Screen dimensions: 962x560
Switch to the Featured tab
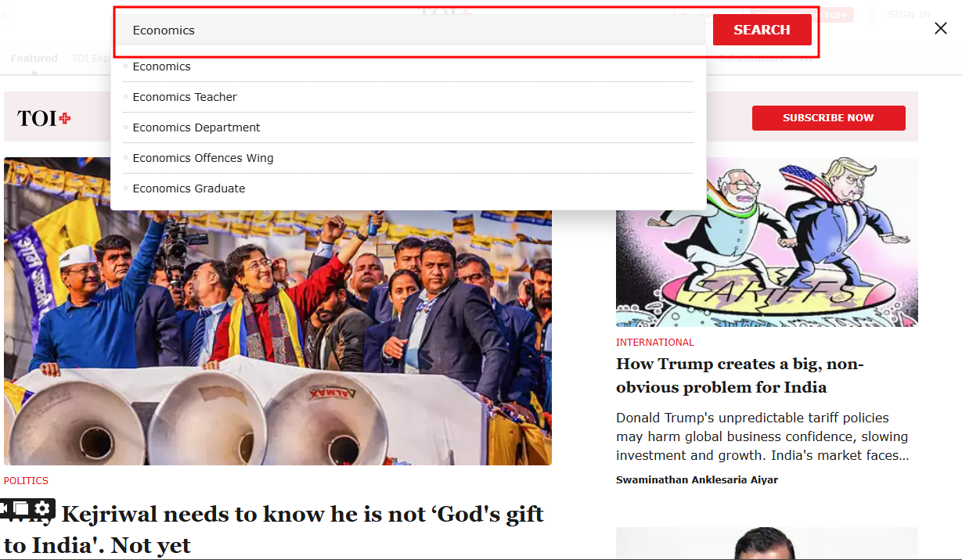pyautogui.click(x=34, y=58)
